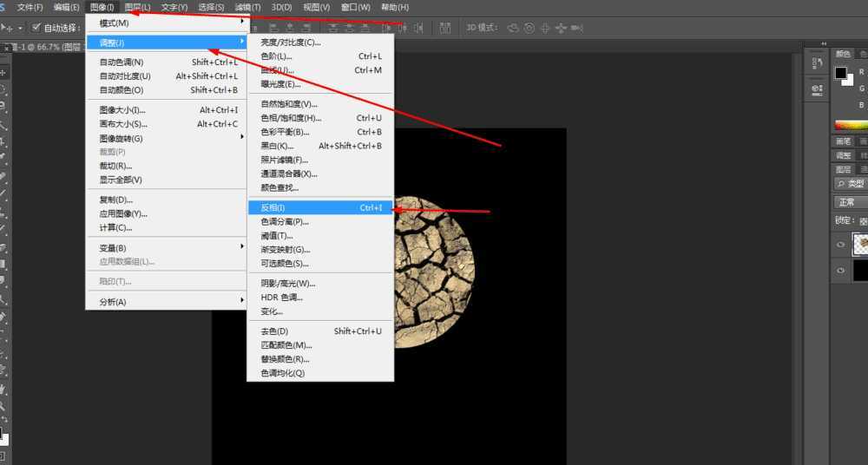Click the 3D slide camera icon

[562, 28]
